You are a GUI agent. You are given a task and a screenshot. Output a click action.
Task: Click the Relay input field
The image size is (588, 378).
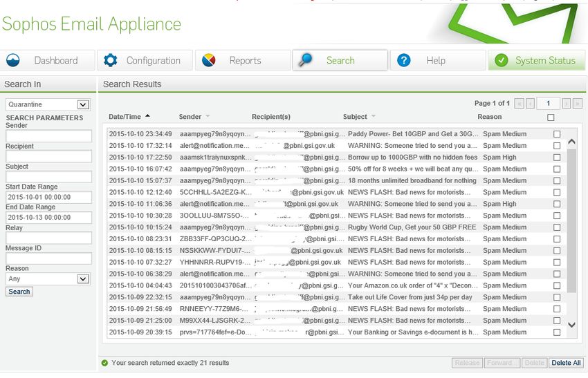tap(48, 238)
